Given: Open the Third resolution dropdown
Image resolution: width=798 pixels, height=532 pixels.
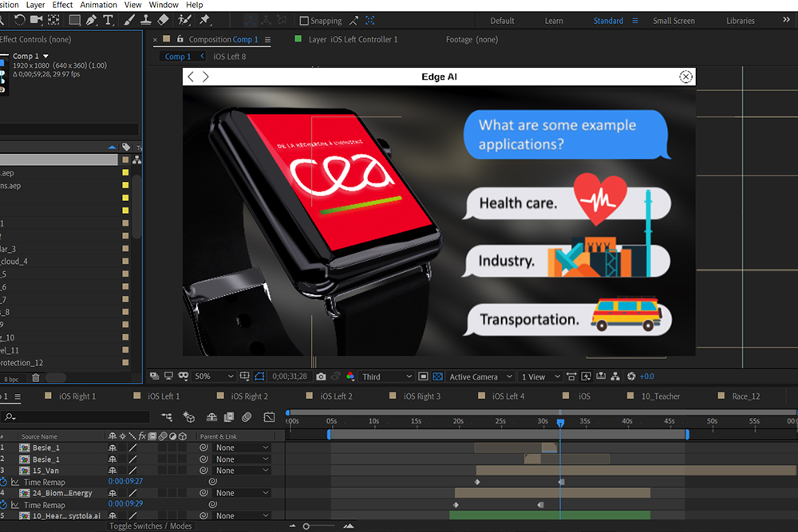Looking at the screenshot, I should click(387, 376).
